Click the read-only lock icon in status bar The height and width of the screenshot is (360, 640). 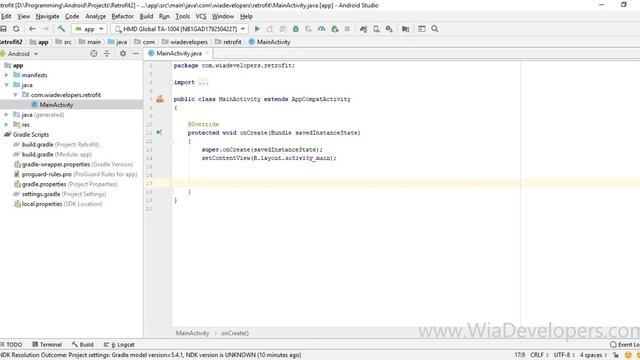[616, 355]
